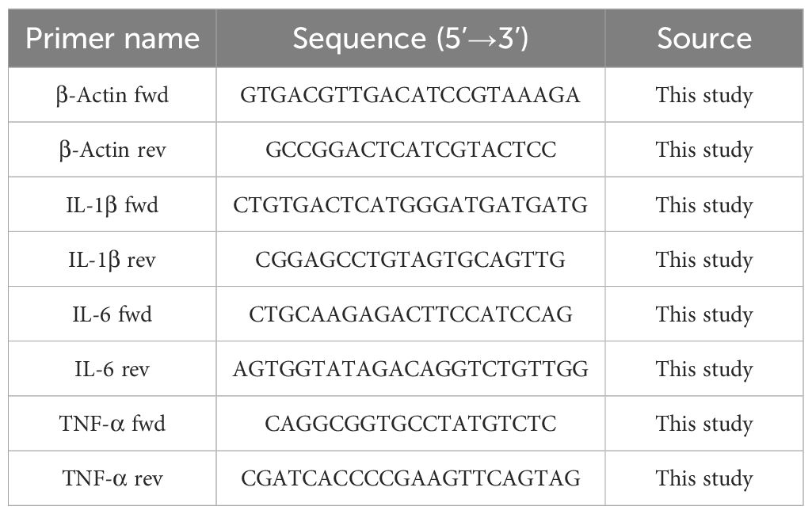Viewport: 812px width, 514px height.
Task: Click "This study" in the β-Actin fwd row
Action: 703,96
